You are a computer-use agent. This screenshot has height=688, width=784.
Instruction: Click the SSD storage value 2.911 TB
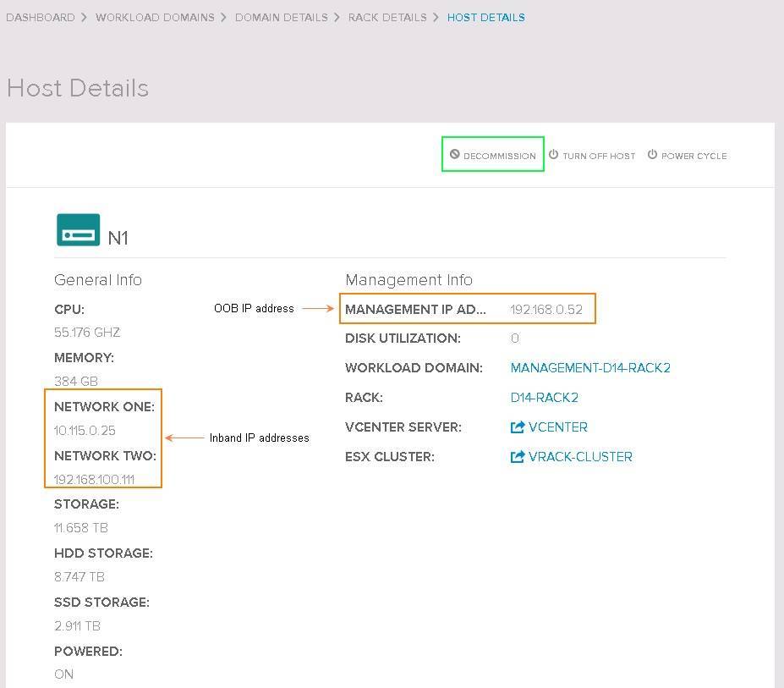pyautogui.click(x=78, y=625)
